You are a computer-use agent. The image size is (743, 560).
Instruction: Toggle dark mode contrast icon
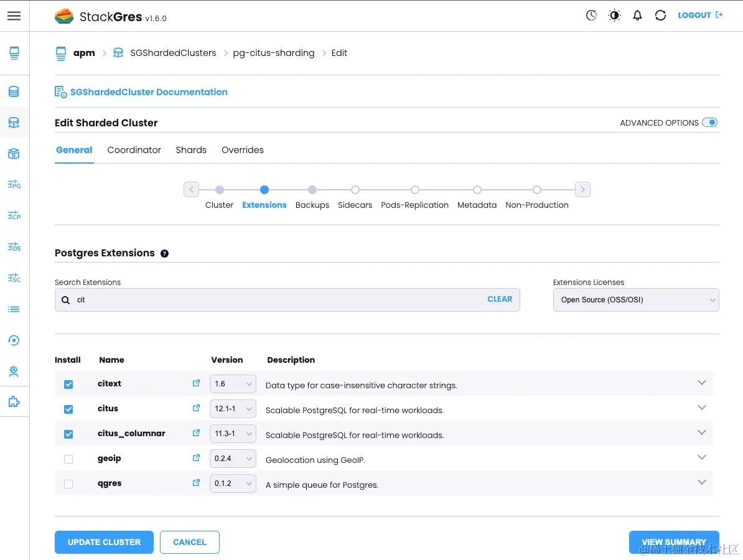pos(614,16)
